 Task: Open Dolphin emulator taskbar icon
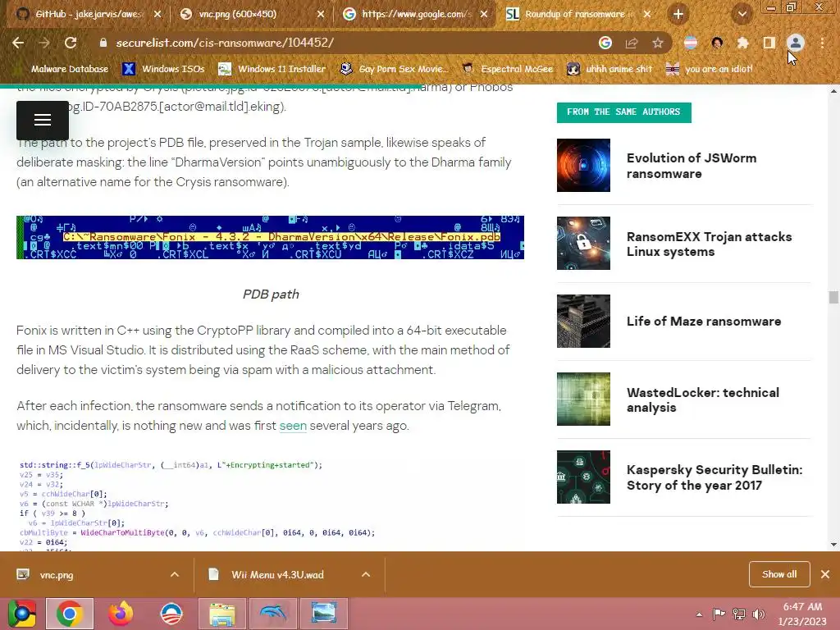click(x=273, y=614)
